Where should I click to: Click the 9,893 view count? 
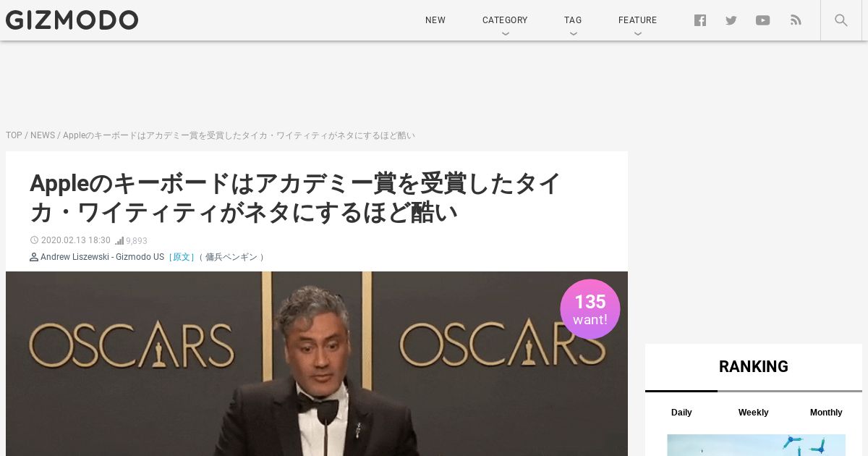[137, 241]
